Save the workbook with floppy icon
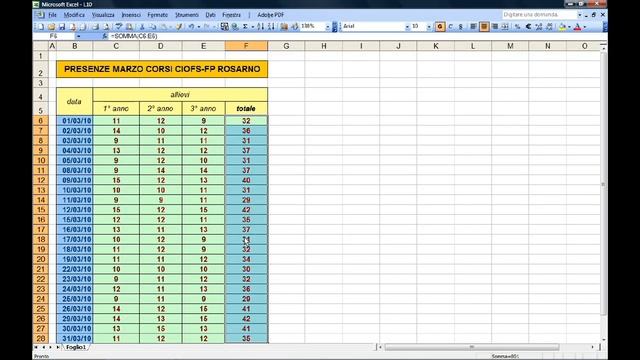640x360 pixels. click(62, 27)
